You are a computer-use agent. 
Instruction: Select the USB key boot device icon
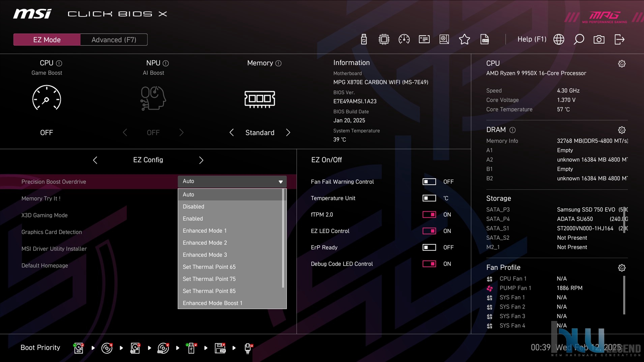click(191, 348)
